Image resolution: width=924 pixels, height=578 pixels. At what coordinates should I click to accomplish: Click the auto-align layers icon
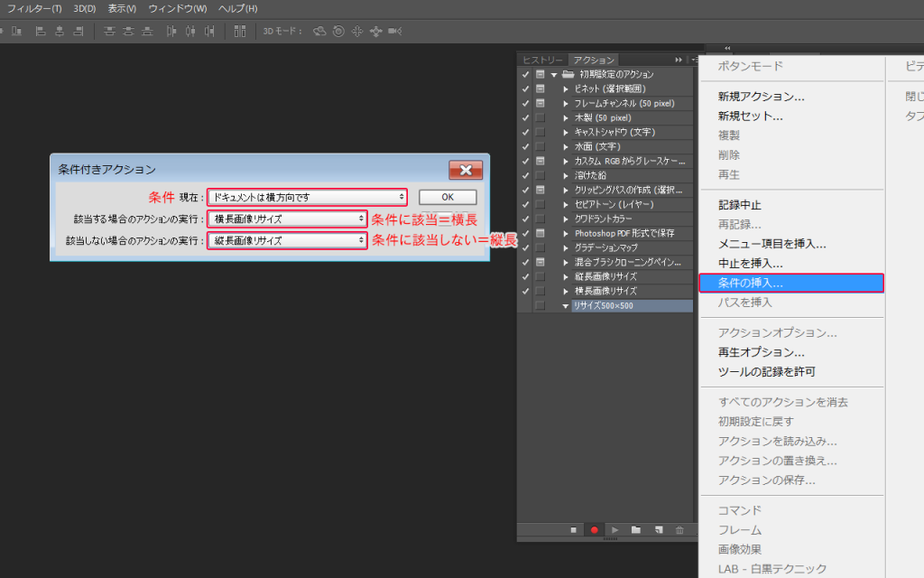click(240, 32)
